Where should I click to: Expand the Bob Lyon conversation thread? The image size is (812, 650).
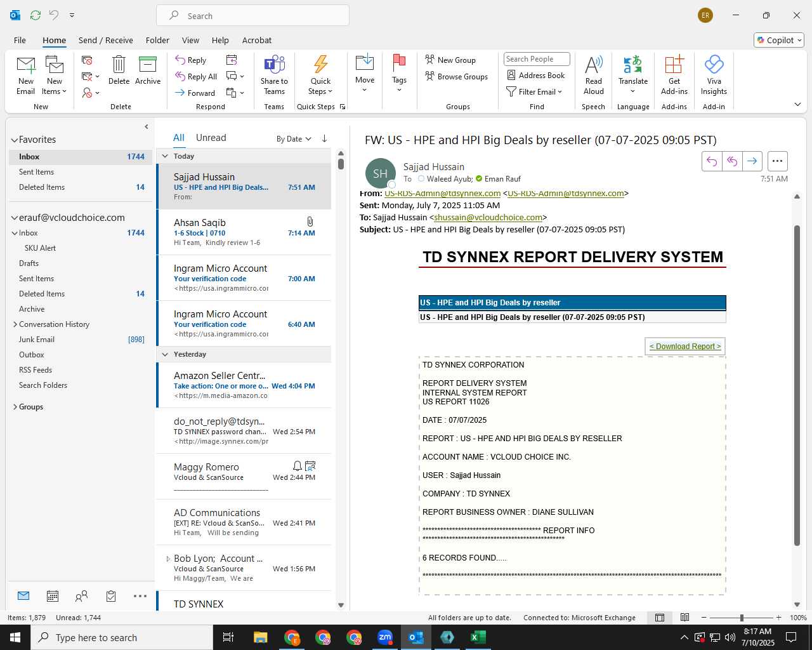[x=168, y=559]
